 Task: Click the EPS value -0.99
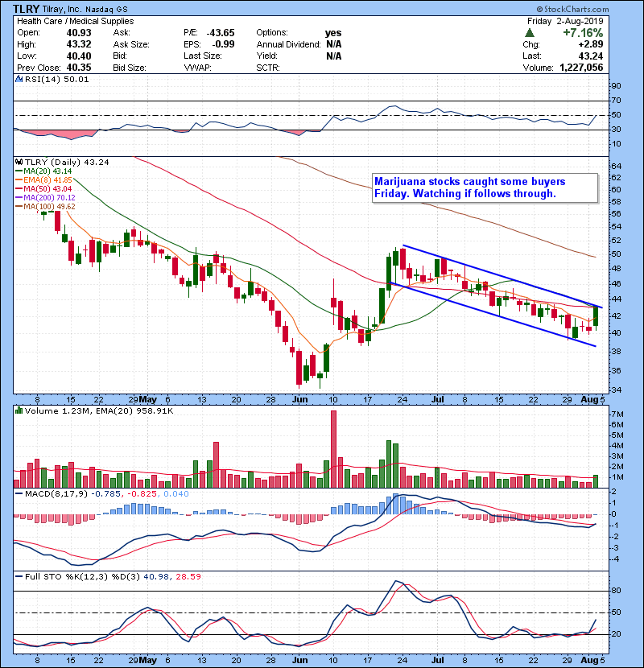point(223,44)
